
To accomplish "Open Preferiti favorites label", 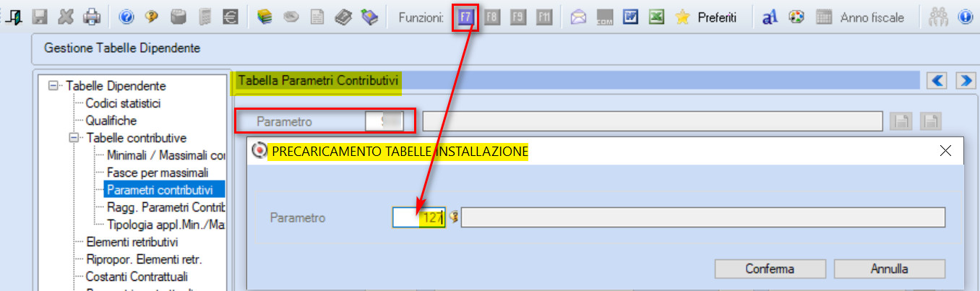I will click(717, 17).
